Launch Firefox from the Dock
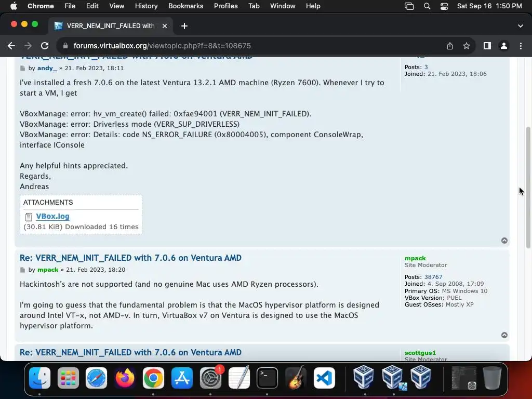This screenshot has height=399, width=532. tap(125, 378)
